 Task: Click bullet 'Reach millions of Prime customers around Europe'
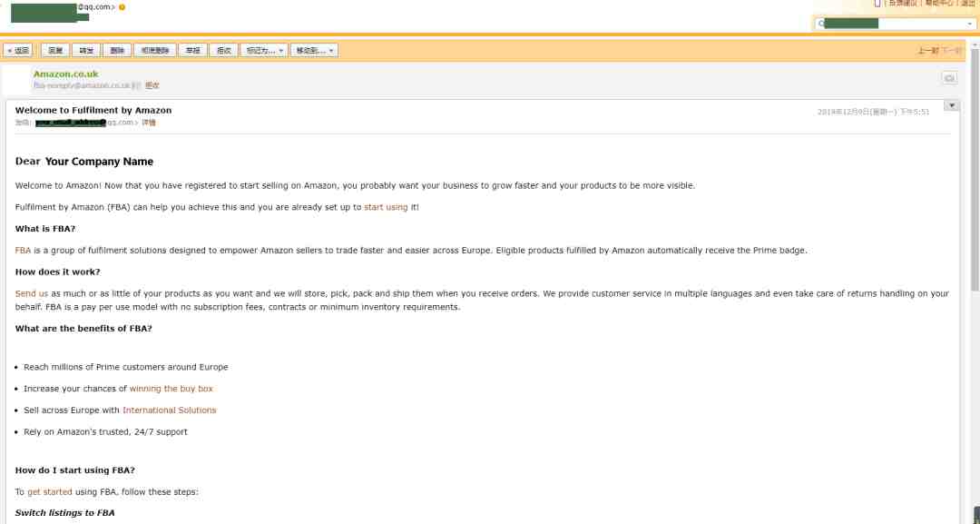click(125, 367)
